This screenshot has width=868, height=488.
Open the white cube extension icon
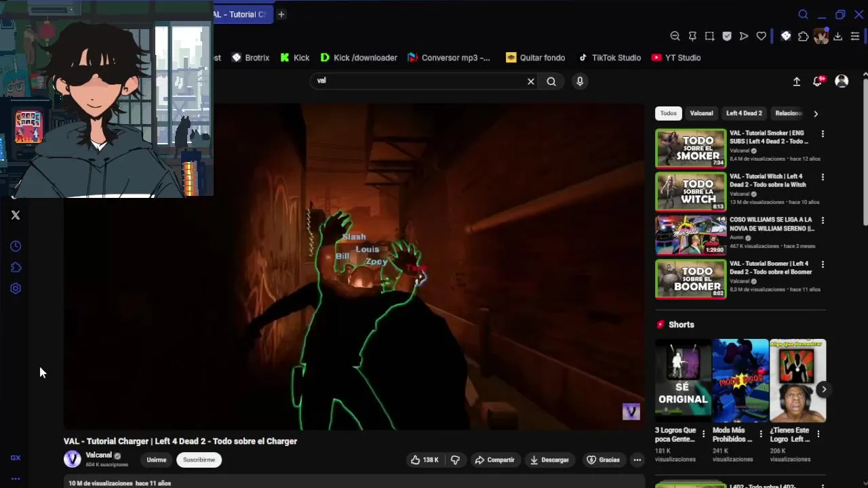tap(786, 36)
